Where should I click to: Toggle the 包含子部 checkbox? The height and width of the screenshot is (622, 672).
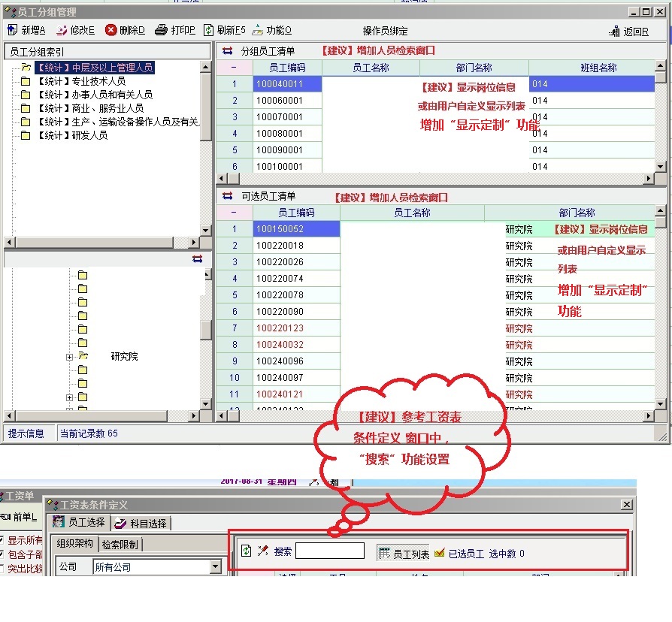[2, 554]
